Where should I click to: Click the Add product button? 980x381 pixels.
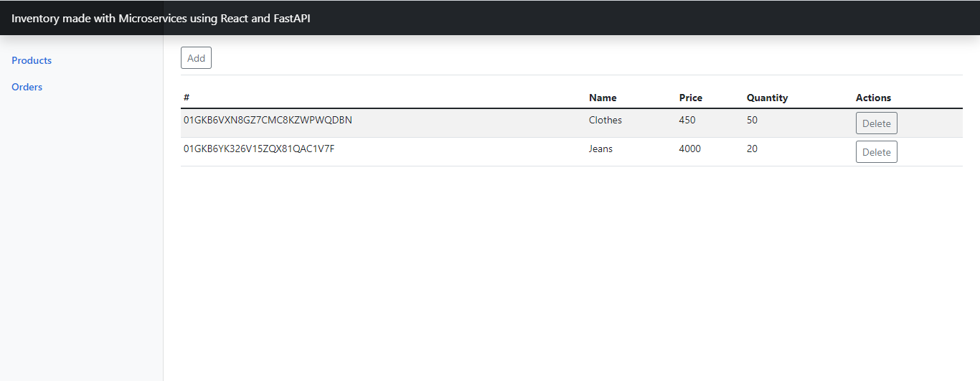pyautogui.click(x=196, y=58)
